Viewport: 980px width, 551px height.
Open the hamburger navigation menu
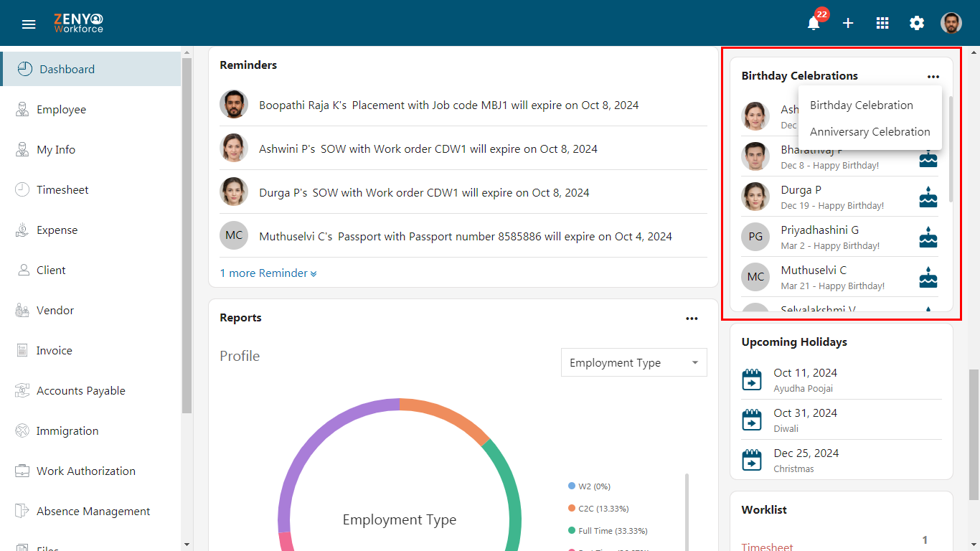[29, 24]
